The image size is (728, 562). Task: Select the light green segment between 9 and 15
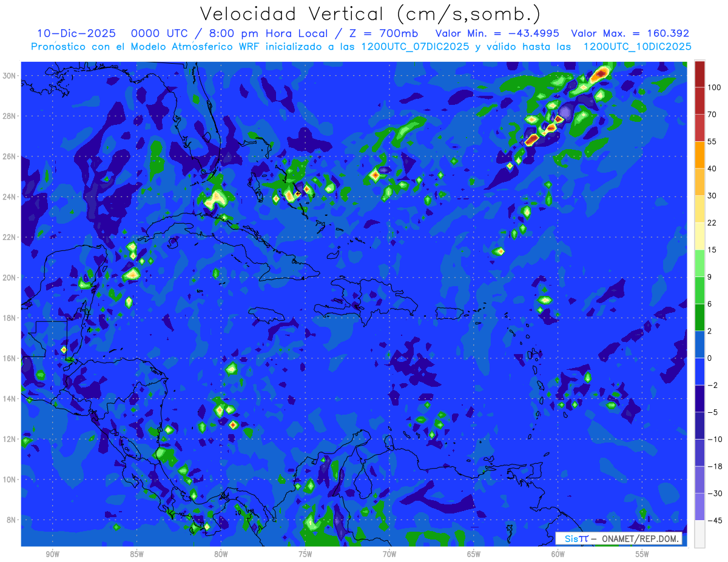click(699, 263)
